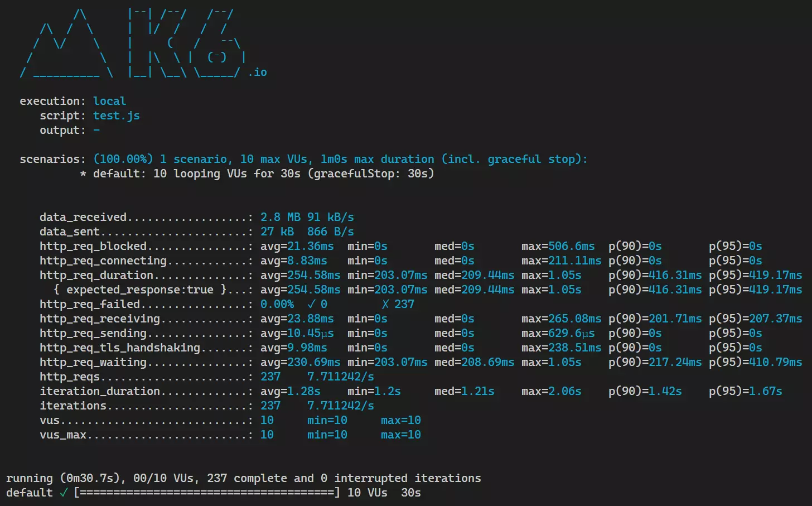
Task: Select p(95)=419.17ms in http_req_duration row
Action: (x=756, y=275)
